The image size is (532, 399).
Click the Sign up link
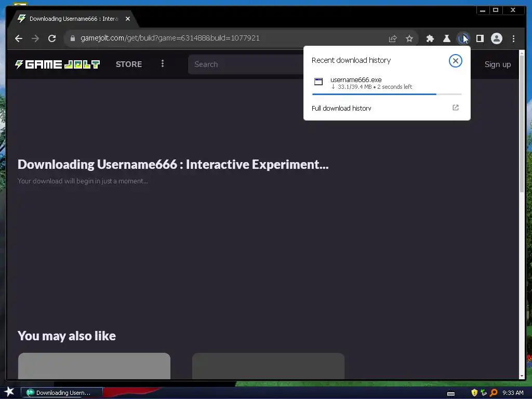point(497,64)
